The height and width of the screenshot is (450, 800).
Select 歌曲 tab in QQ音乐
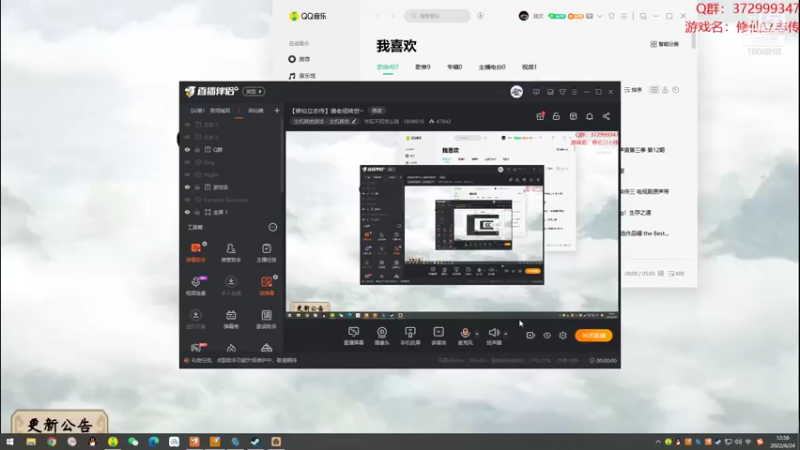click(x=388, y=67)
